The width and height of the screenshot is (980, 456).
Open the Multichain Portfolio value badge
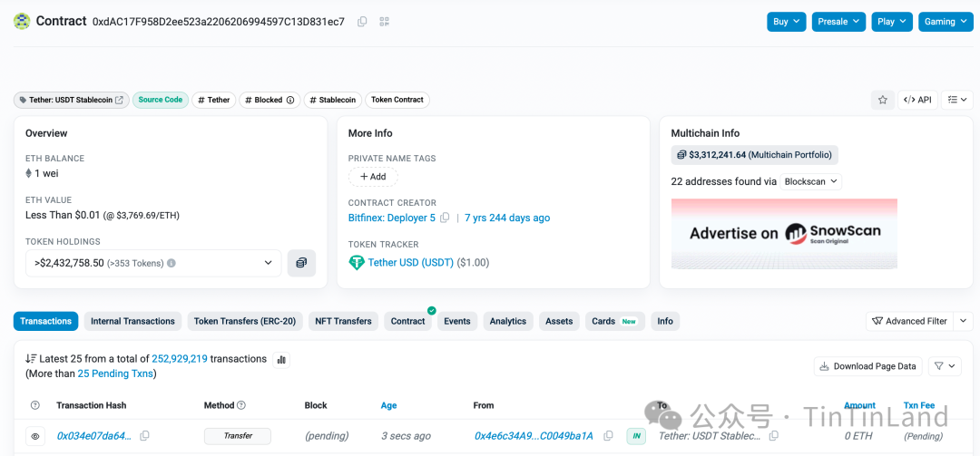[x=755, y=155]
